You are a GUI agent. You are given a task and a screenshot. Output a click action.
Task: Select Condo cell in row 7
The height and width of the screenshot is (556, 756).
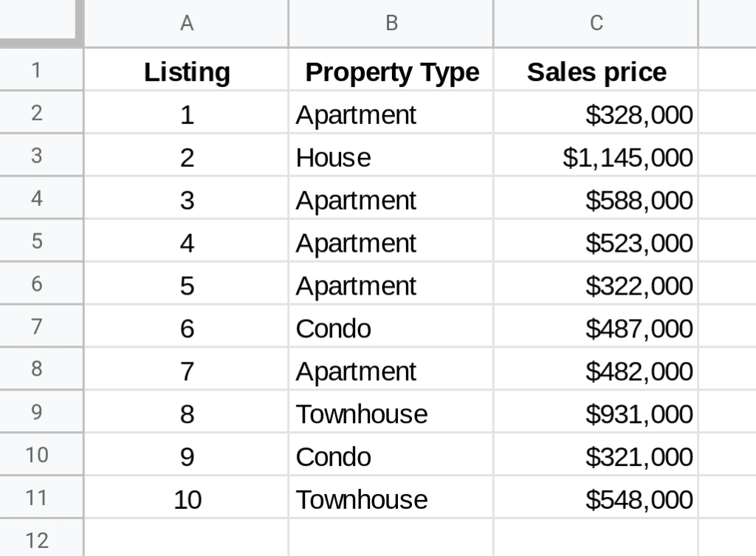(x=391, y=326)
